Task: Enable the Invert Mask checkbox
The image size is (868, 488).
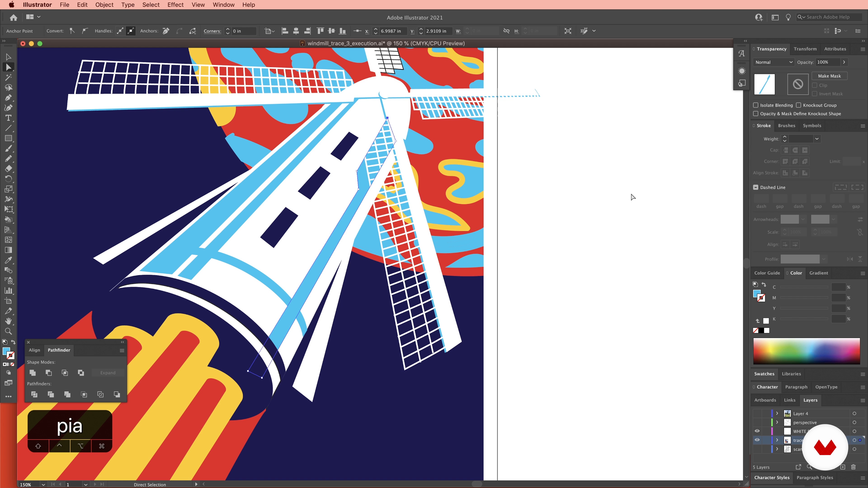Action: click(x=815, y=94)
